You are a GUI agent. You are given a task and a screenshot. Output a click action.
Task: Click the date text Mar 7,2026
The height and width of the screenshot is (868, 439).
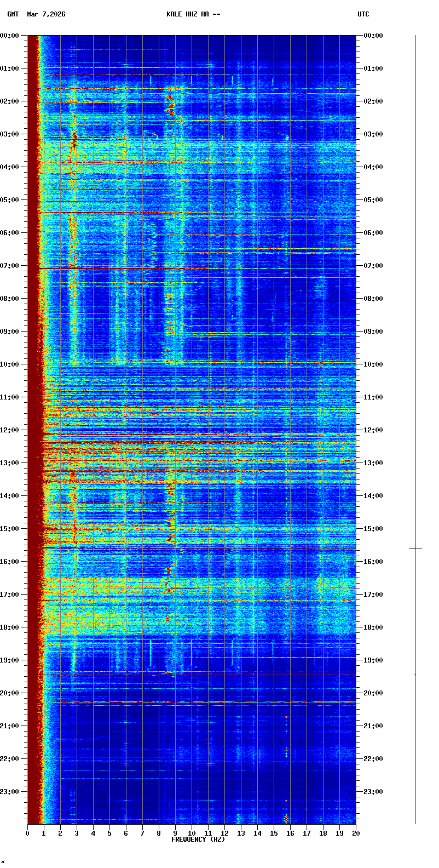click(x=46, y=14)
